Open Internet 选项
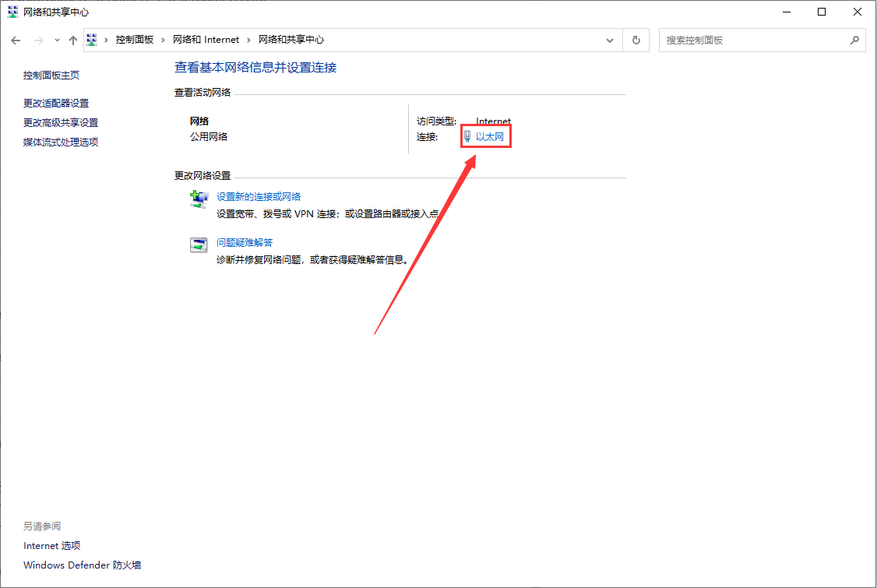 [52, 545]
